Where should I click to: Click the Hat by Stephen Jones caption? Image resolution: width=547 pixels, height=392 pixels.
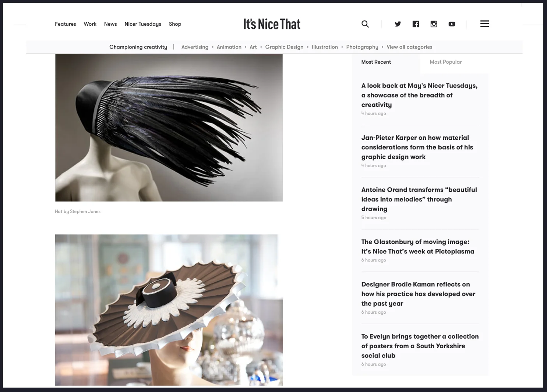coord(78,211)
